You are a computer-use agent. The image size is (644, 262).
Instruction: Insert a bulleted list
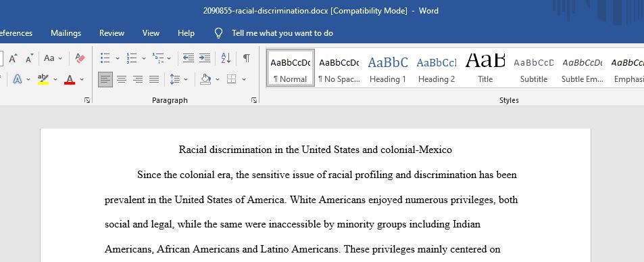105,58
